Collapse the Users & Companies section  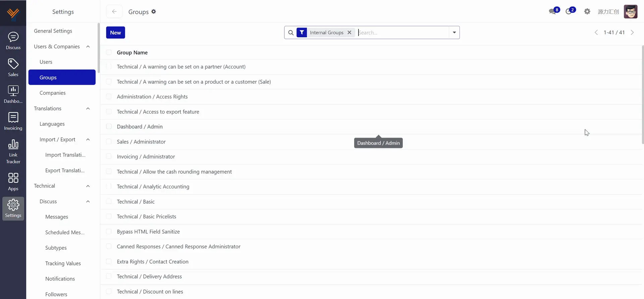[88, 47]
